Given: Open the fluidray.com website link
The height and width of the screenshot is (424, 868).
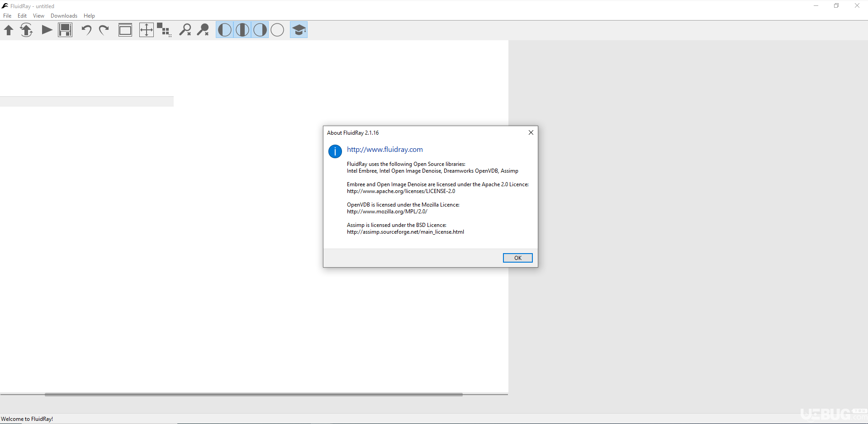Looking at the screenshot, I should 385,150.
